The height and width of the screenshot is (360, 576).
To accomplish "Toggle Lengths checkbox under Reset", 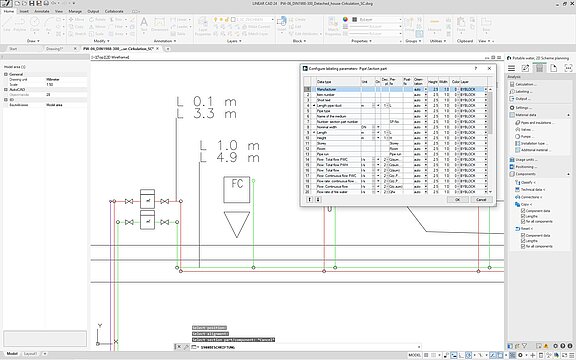I will point(523,241).
